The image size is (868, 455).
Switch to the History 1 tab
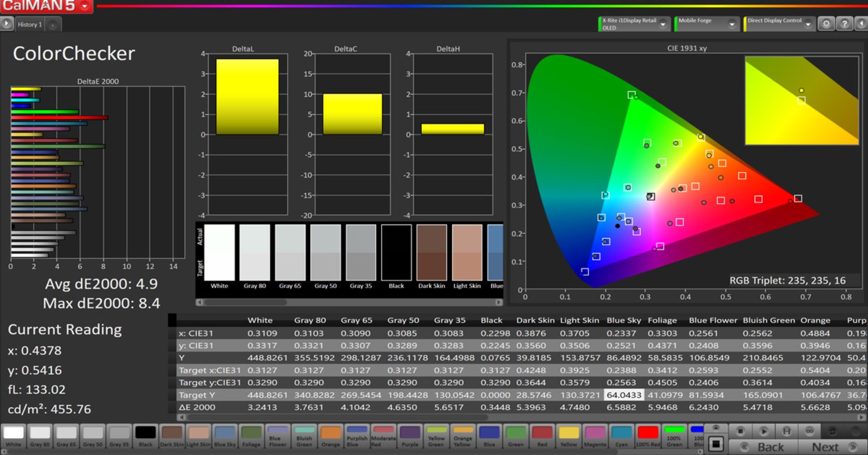[30, 24]
